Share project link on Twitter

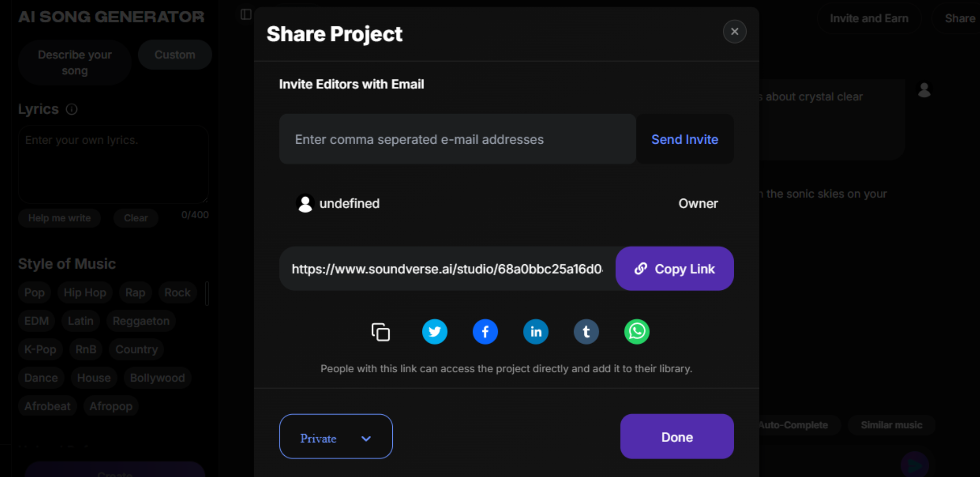435,332
